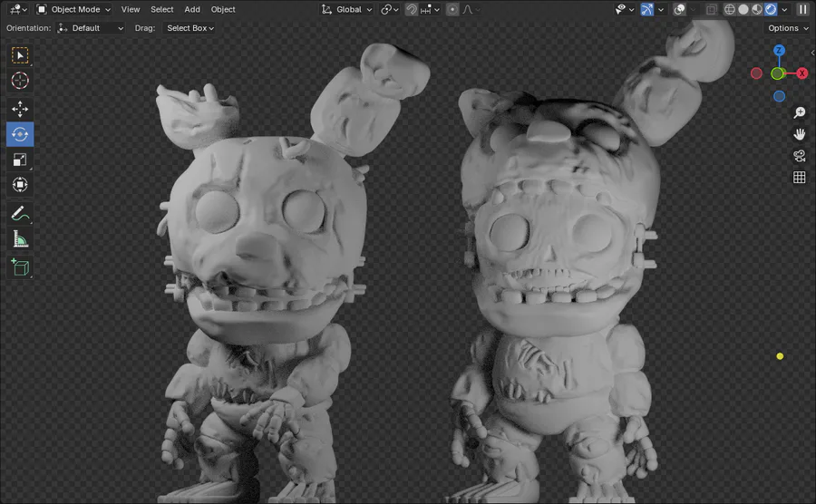This screenshot has width=816, height=504.
Task: Click the Options button
Action: point(788,28)
